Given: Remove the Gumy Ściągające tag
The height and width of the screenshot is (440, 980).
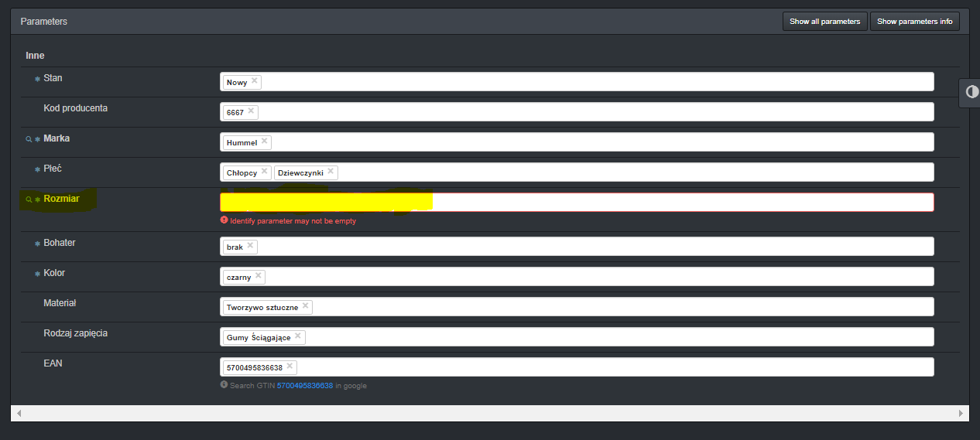Looking at the screenshot, I should point(298,336).
